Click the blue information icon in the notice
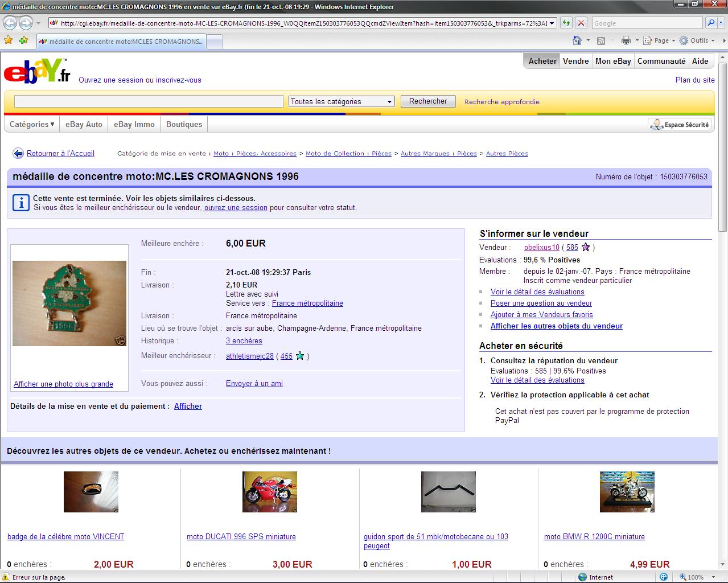 tap(20, 203)
